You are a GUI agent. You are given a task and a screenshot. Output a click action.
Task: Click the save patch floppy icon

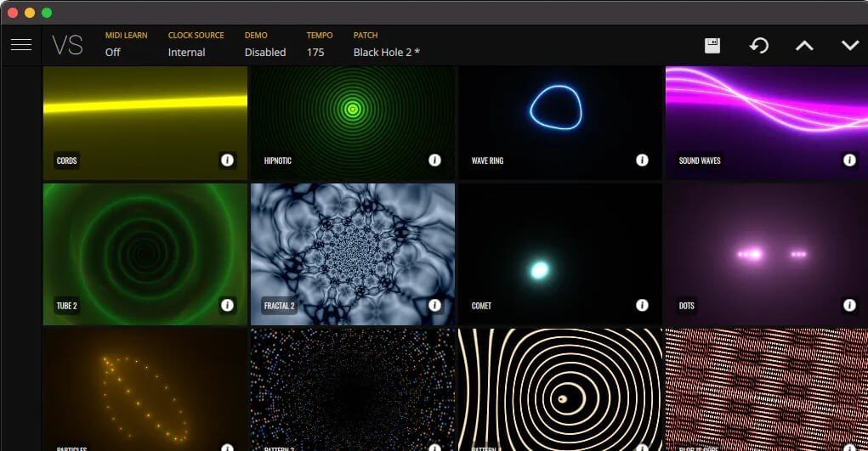(712, 46)
